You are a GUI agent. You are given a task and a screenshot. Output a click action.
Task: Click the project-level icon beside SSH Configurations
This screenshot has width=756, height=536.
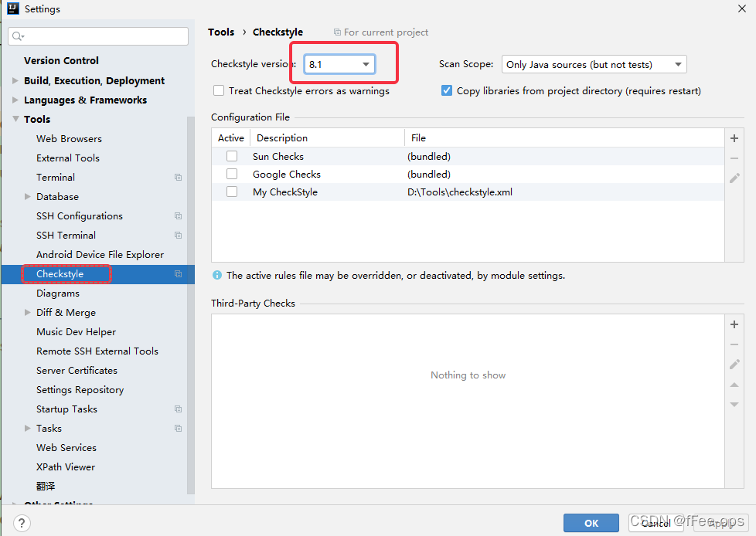click(x=178, y=215)
